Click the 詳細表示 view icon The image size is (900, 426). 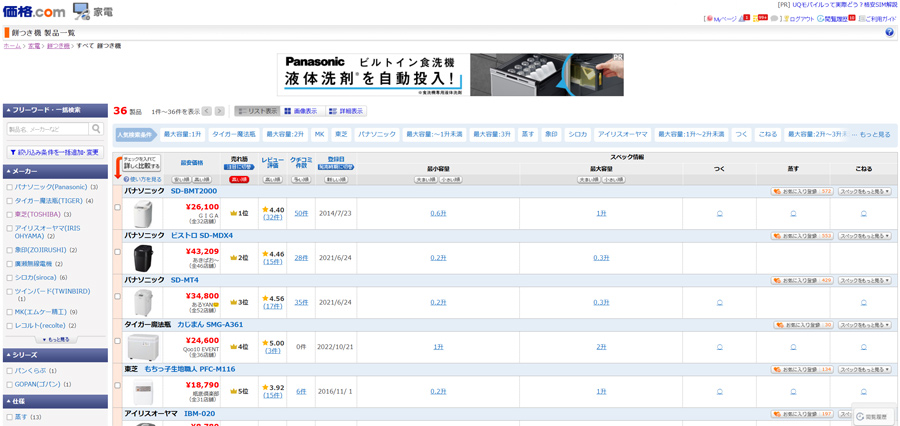pos(332,111)
